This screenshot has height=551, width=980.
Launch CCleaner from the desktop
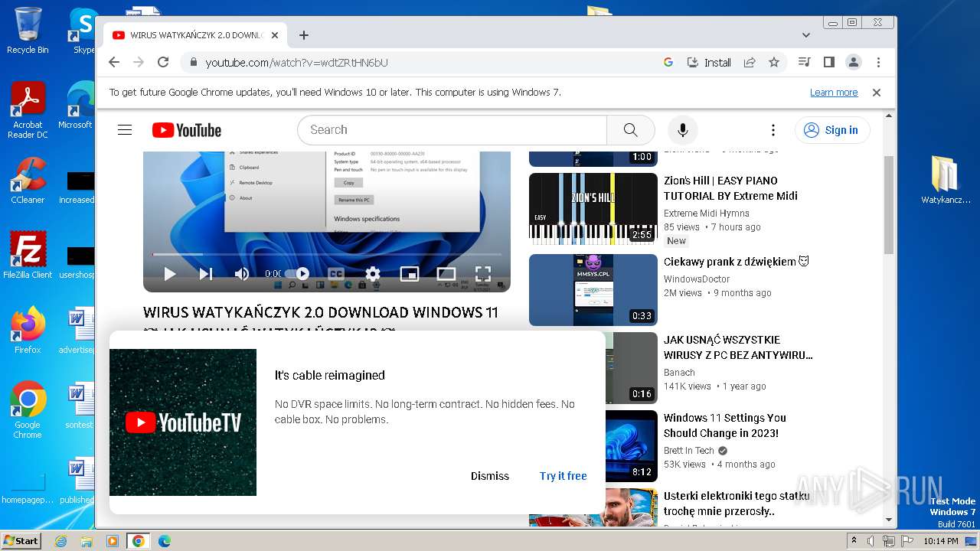[28, 181]
